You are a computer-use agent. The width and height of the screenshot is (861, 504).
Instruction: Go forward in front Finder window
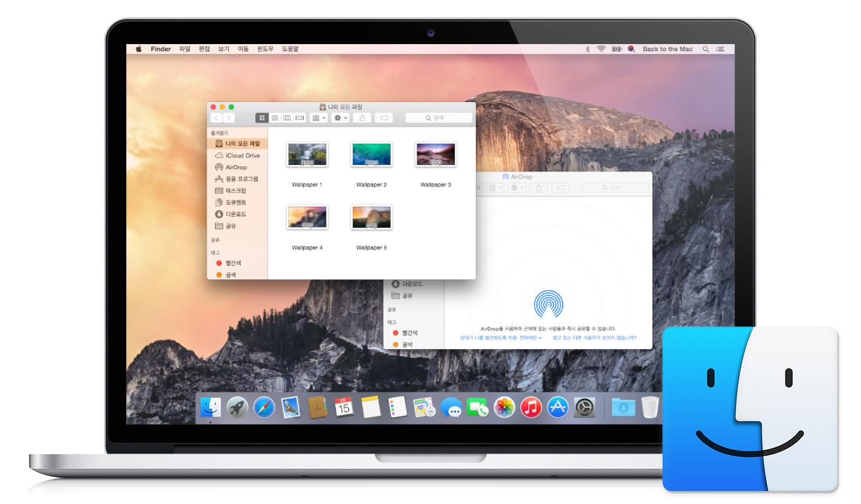click(228, 118)
